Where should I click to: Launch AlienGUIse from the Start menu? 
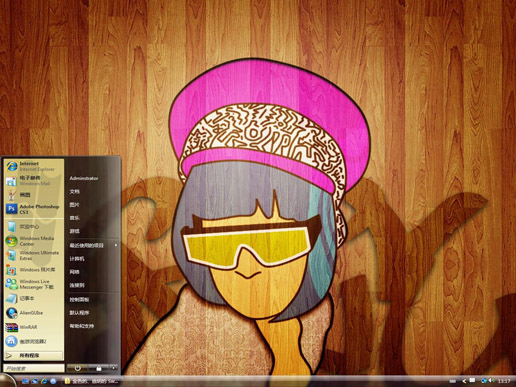33,313
